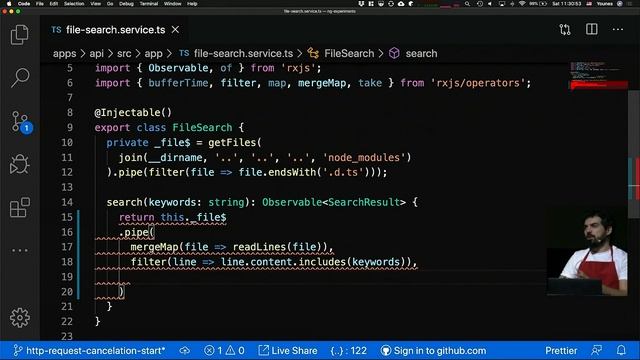
Task: Open the Debug menu
Action: tap(126, 4)
